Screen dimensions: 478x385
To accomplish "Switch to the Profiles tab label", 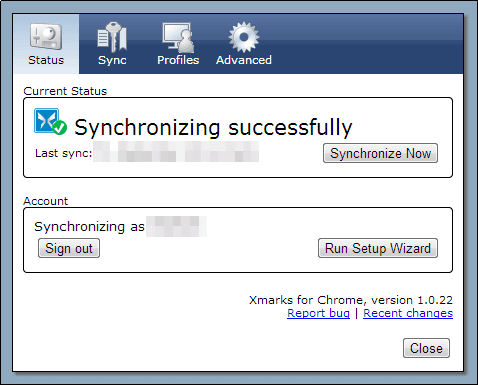I will (178, 60).
